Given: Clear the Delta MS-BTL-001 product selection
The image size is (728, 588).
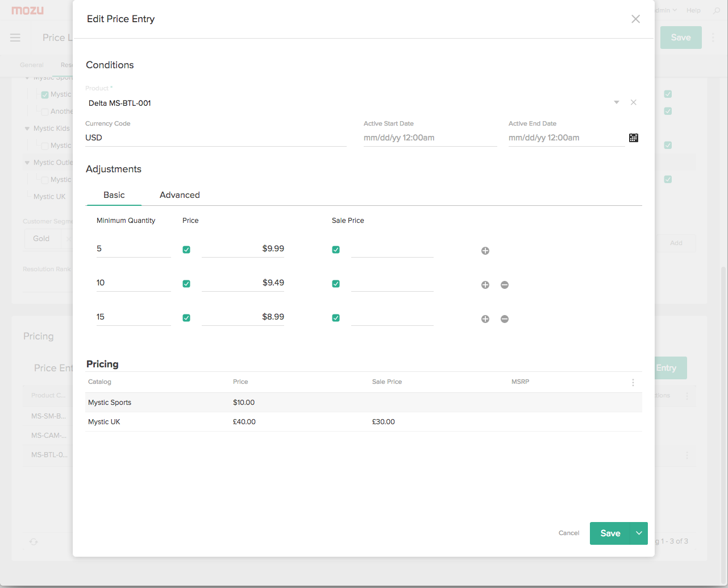Looking at the screenshot, I should pyautogui.click(x=633, y=102).
